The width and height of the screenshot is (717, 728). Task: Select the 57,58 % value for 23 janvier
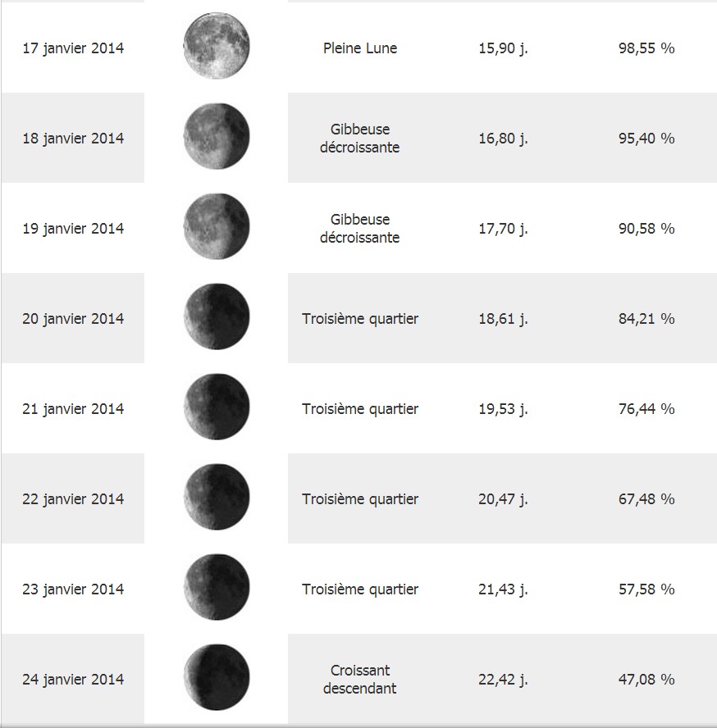click(x=646, y=589)
